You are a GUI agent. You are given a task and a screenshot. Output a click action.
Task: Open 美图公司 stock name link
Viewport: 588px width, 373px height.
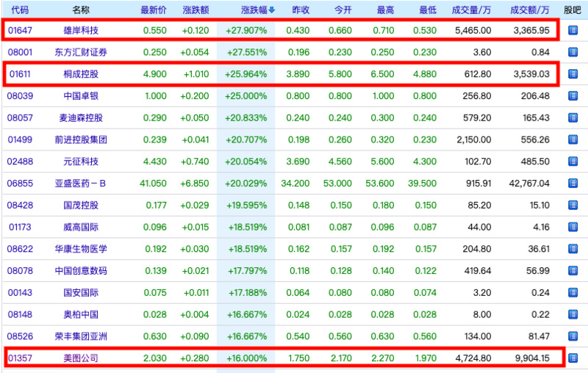[x=81, y=358]
